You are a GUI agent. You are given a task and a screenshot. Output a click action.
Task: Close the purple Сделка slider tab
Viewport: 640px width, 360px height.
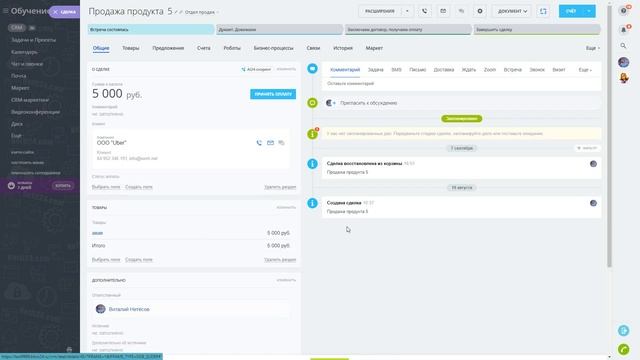pyautogui.click(x=56, y=12)
